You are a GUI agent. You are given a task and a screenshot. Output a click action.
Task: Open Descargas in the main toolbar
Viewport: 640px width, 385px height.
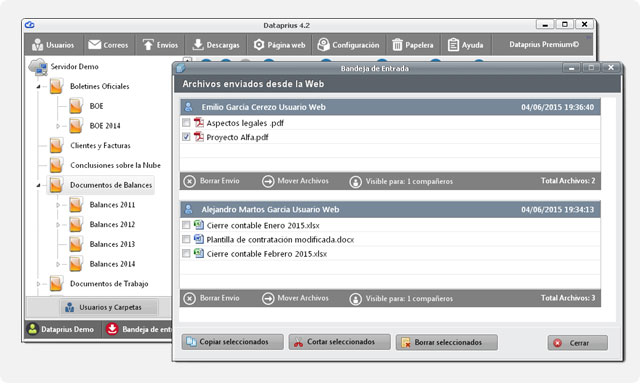click(x=216, y=45)
